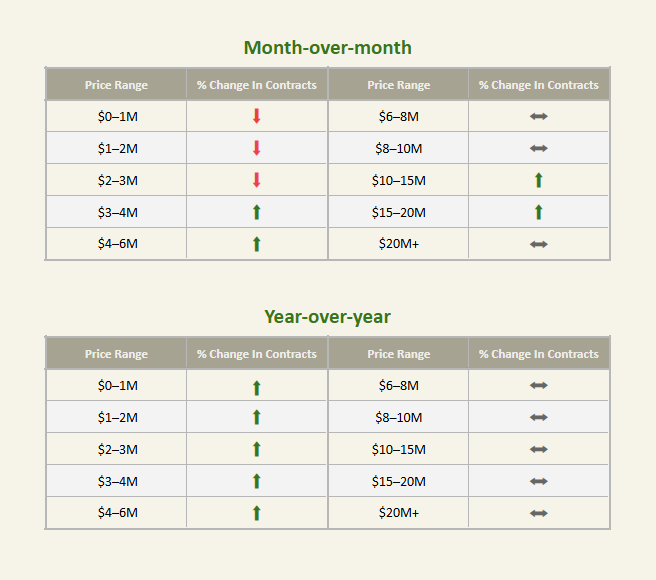Click the $2–3M cell in year-over-year table
The height and width of the screenshot is (580, 656).
pos(118,449)
